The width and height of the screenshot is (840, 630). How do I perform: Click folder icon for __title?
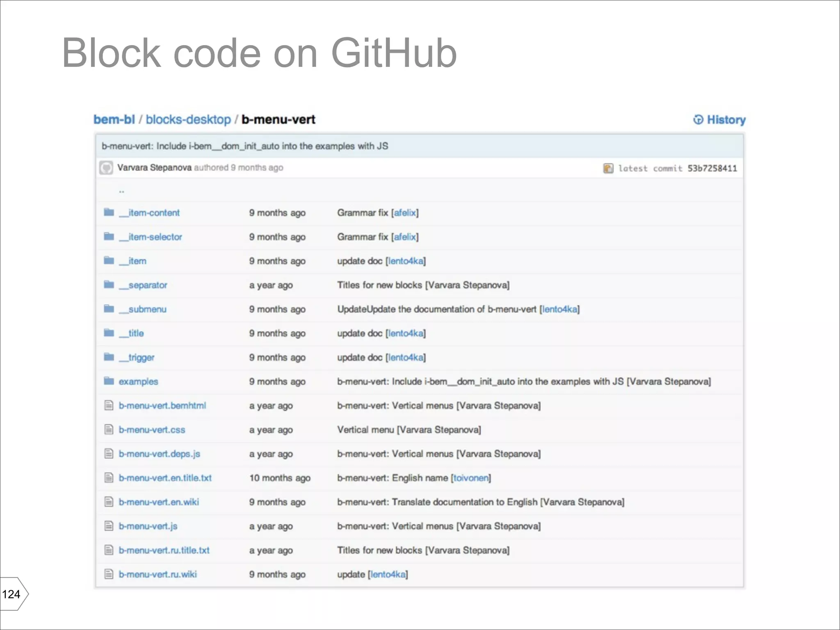tap(109, 333)
